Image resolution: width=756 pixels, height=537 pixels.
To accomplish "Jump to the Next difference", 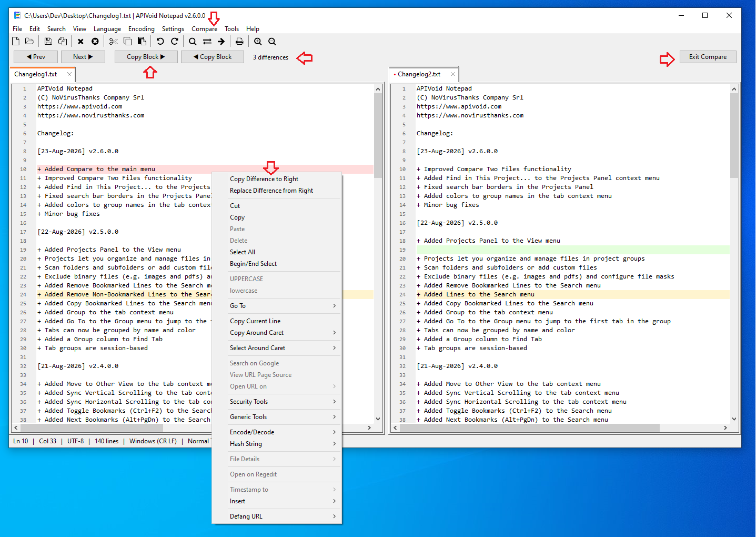I will (83, 57).
